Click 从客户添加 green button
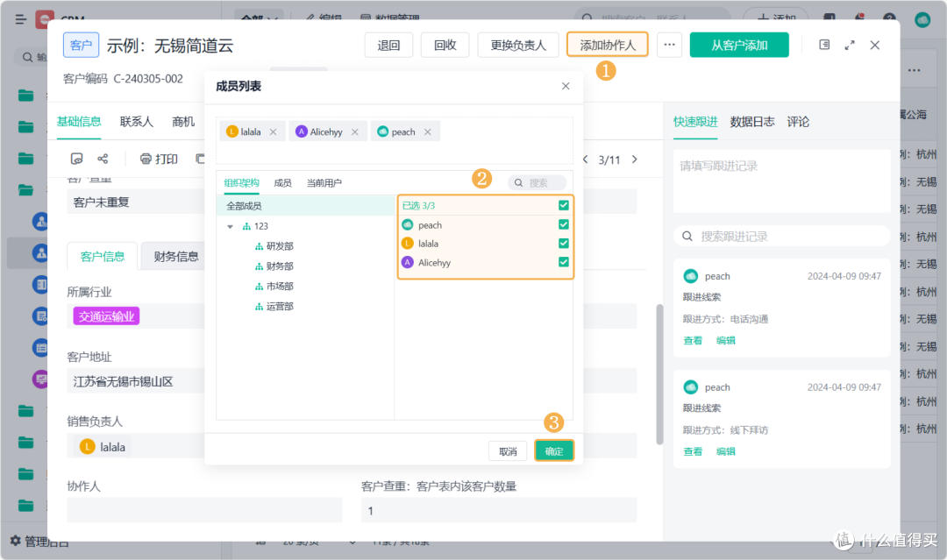Image resolution: width=947 pixels, height=560 pixels. [739, 46]
